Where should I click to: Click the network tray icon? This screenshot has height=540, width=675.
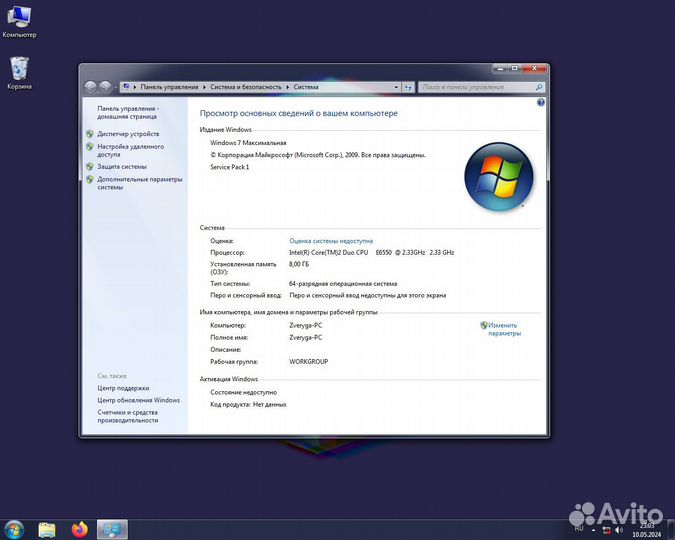tap(607, 530)
